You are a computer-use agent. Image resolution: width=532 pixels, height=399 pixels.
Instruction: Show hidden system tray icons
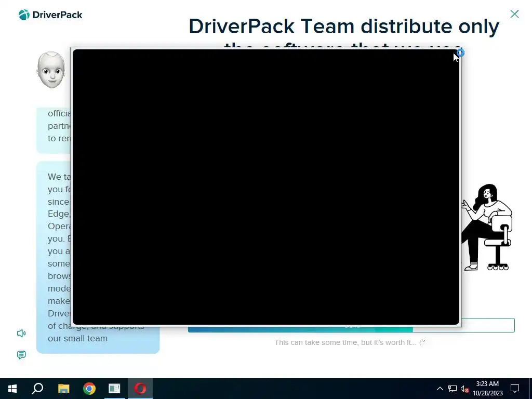[x=440, y=389]
